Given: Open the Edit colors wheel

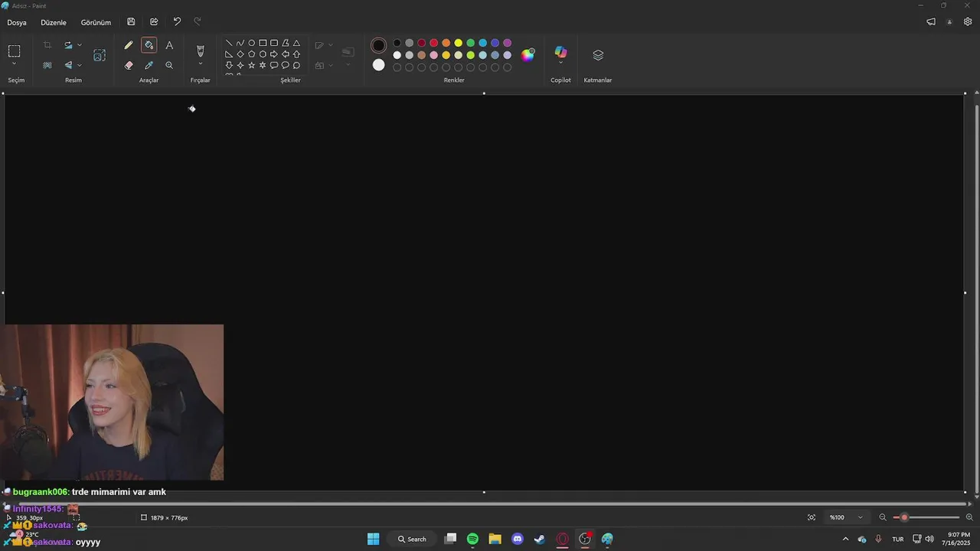Looking at the screenshot, I should pos(528,54).
